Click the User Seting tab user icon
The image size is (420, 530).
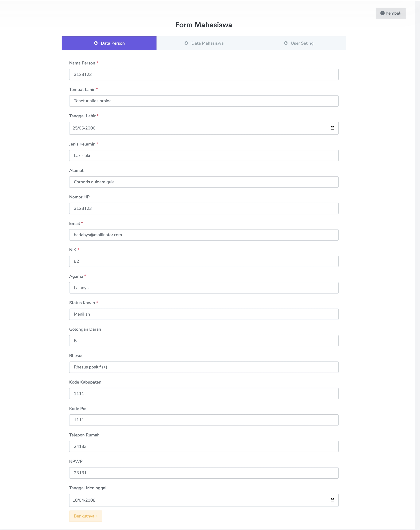pos(286,43)
